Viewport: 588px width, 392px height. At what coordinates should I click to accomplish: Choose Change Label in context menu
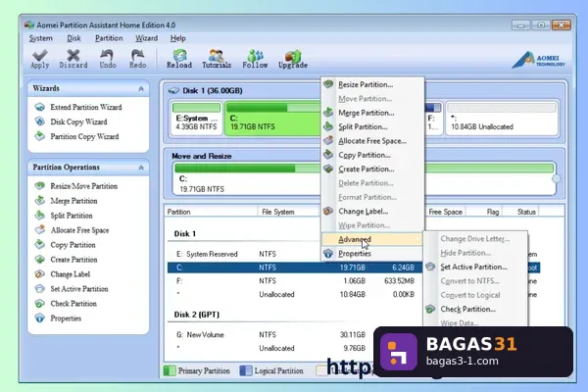click(372, 212)
